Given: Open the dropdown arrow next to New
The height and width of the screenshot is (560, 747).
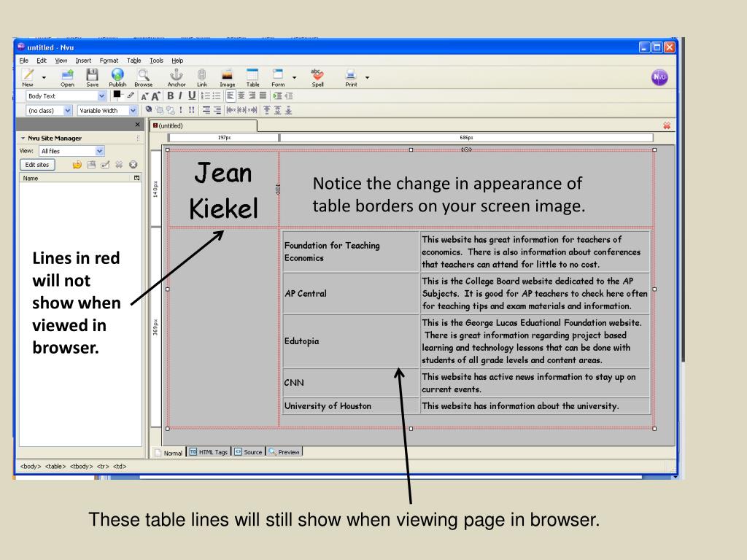Looking at the screenshot, I should [x=44, y=77].
